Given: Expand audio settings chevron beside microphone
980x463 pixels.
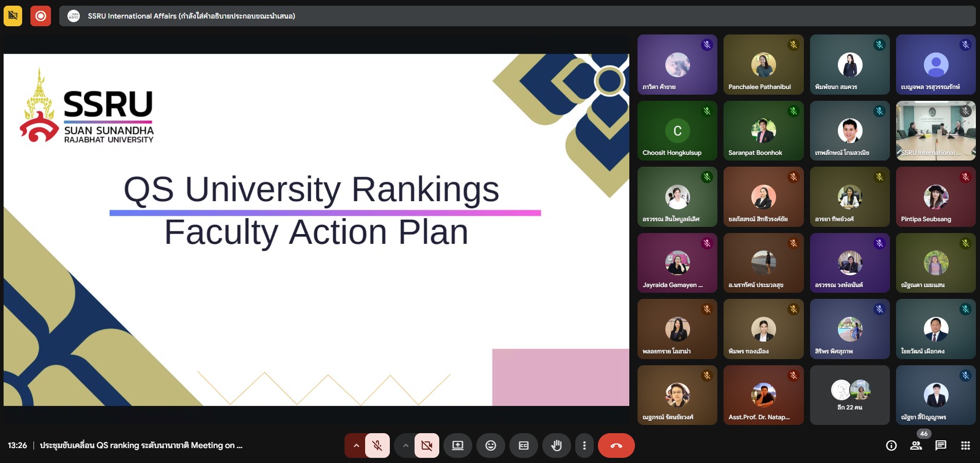Looking at the screenshot, I should pos(356,446).
